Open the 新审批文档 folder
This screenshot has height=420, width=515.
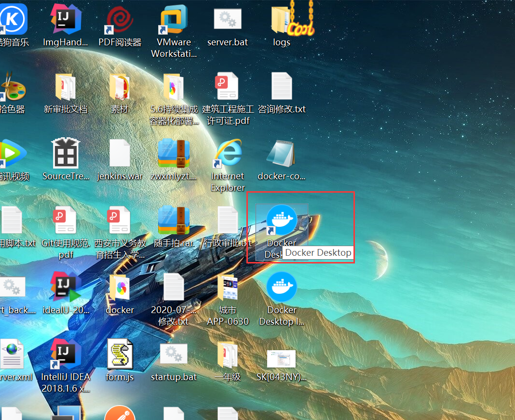[66, 87]
